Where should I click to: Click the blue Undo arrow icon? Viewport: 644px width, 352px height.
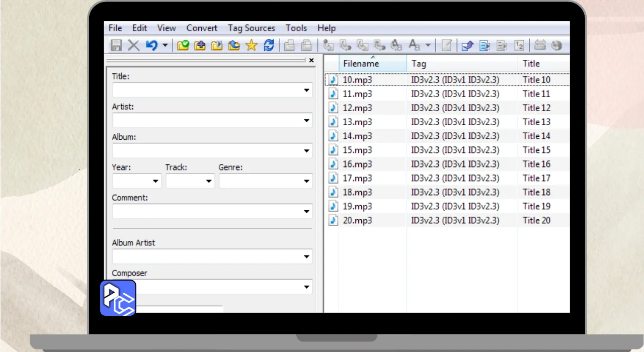tap(151, 45)
